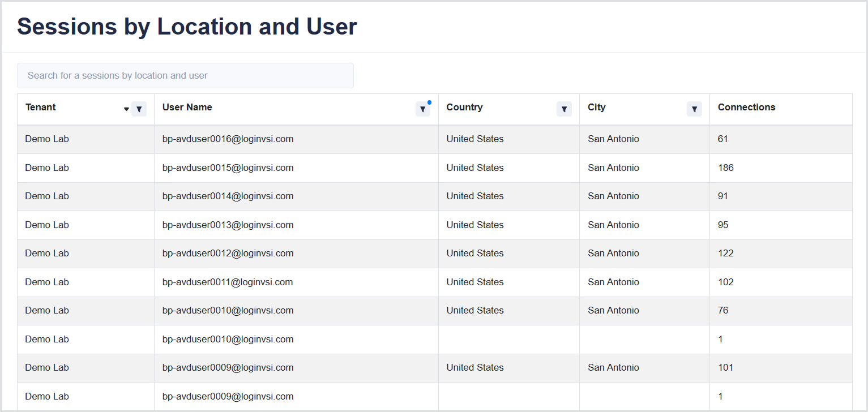
Task: Click United States in the avduser0011 row
Action: click(474, 282)
